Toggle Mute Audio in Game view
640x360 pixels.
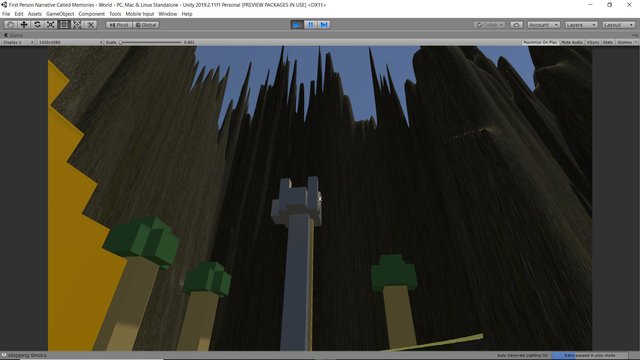coord(572,42)
